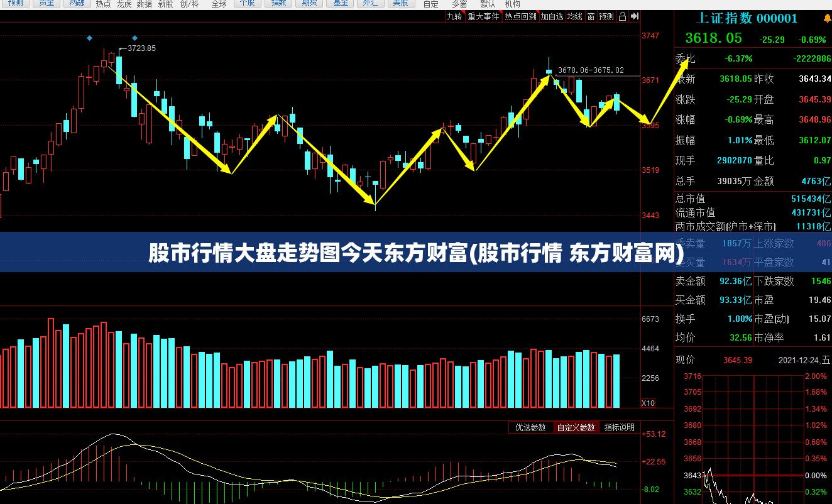The width and height of the screenshot is (832, 504).
Task: Open the 多窗 menu item
Action: tap(459, 4)
